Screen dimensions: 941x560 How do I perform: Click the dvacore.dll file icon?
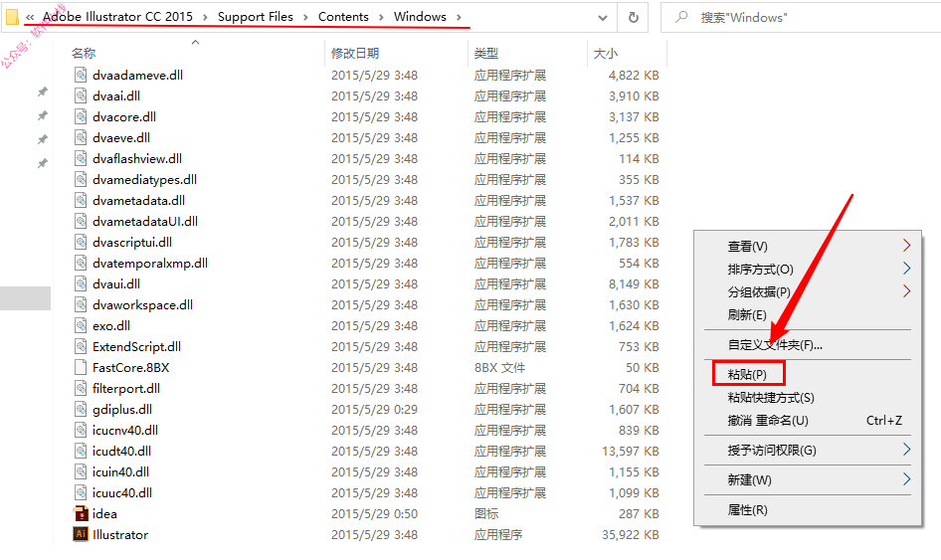[81, 117]
